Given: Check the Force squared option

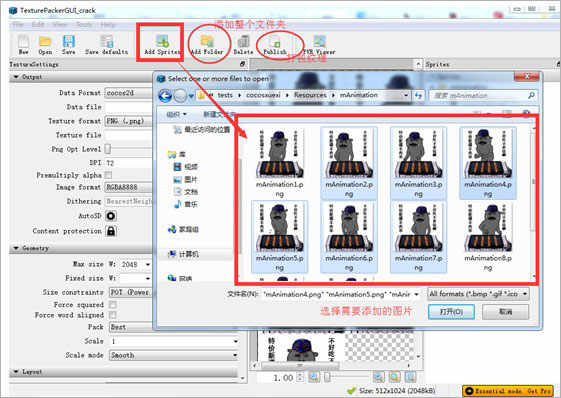Looking at the screenshot, I should click(x=113, y=305).
